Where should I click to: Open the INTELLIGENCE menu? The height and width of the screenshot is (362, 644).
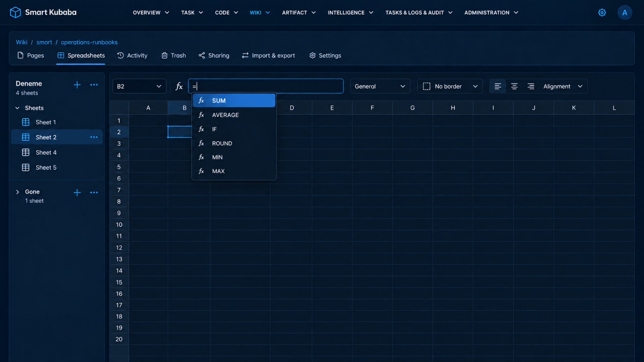(x=351, y=13)
